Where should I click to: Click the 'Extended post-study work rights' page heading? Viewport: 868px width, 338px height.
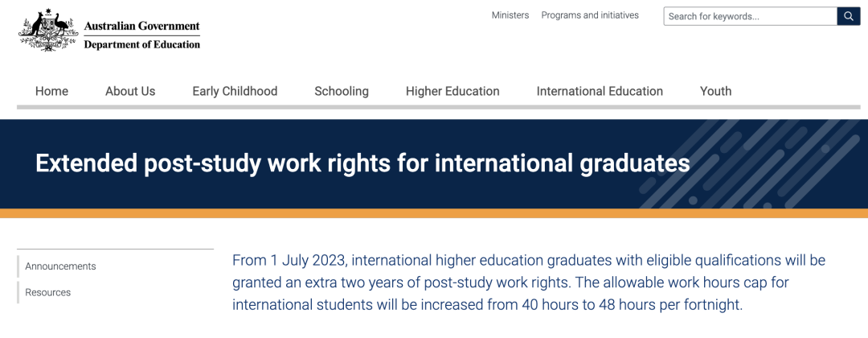(x=362, y=163)
